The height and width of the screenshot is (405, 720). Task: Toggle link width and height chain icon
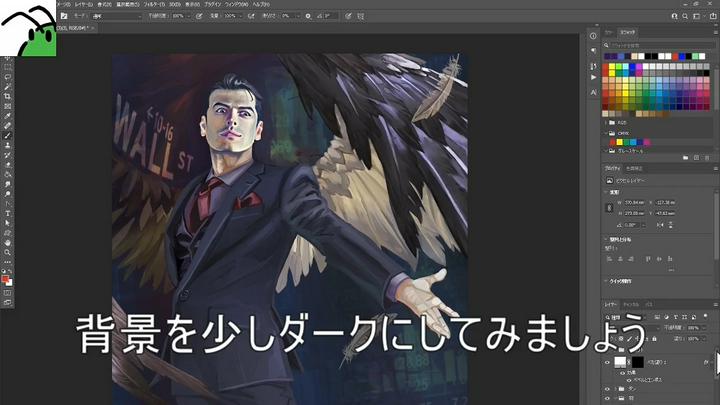[609, 208]
